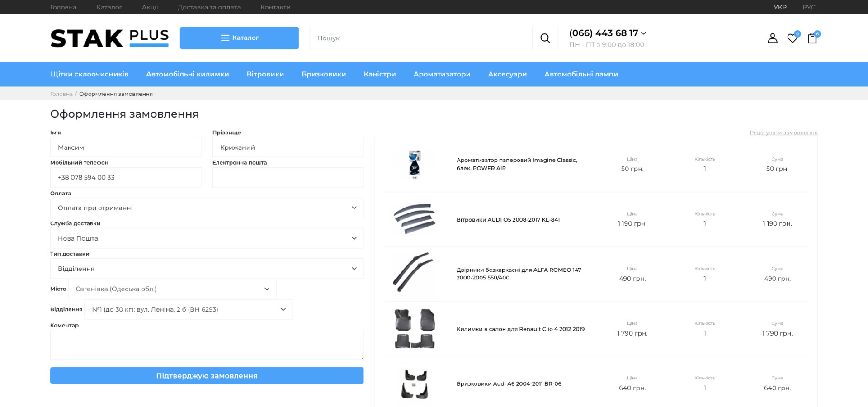Open the Ароматизатори category
Viewport: 868px width, 407px height.
coord(442,74)
